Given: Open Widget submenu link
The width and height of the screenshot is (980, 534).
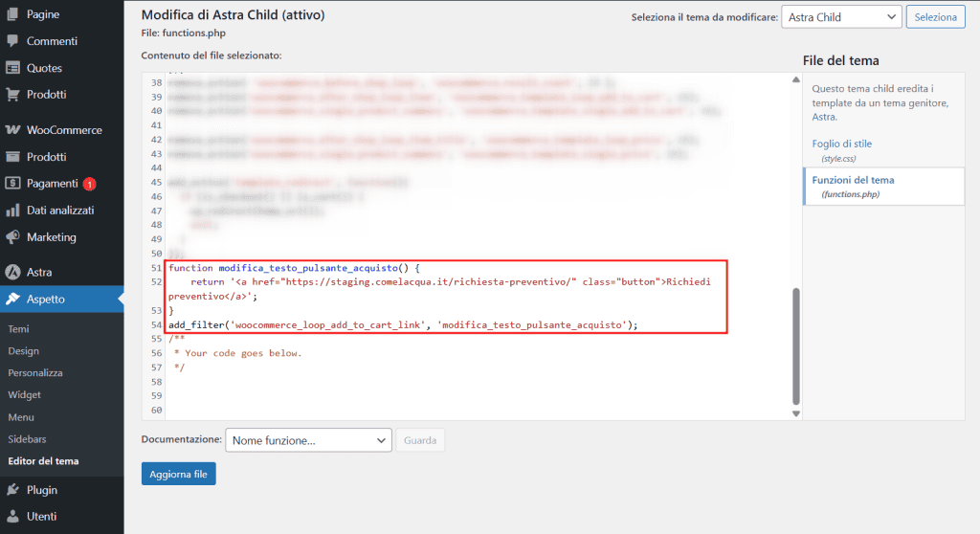Looking at the screenshot, I should pos(24,394).
